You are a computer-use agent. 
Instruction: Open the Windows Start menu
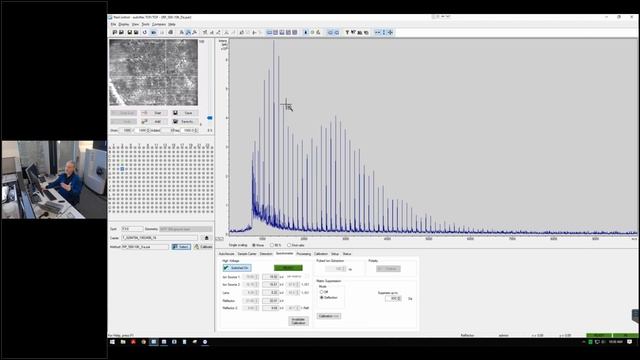112,342
